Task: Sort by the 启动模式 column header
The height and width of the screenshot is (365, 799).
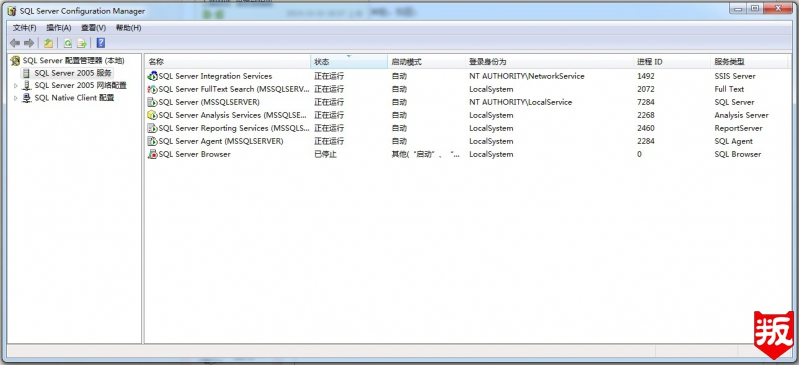Action: [427, 62]
